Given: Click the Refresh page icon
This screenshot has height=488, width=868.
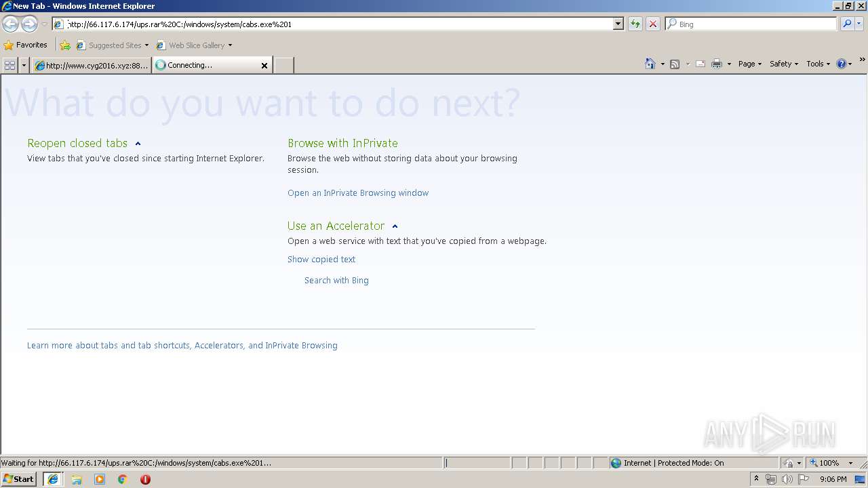Looking at the screenshot, I should pos(635,24).
